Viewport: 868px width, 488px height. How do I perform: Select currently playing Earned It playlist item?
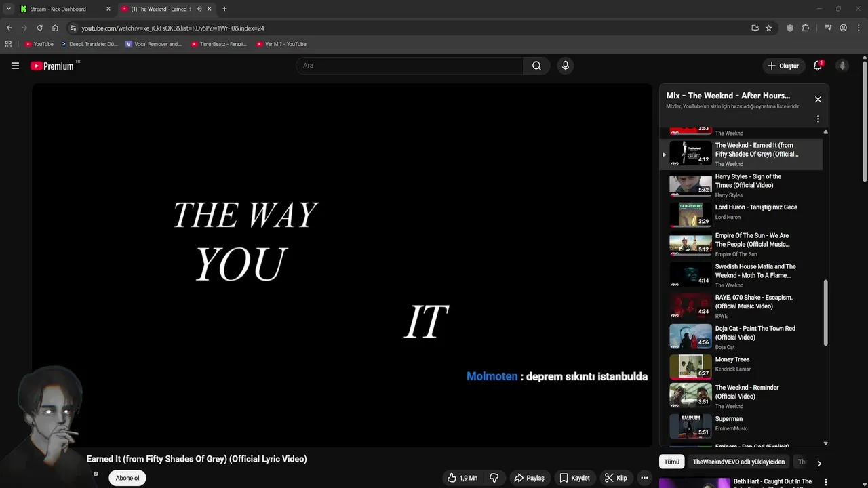click(x=743, y=154)
